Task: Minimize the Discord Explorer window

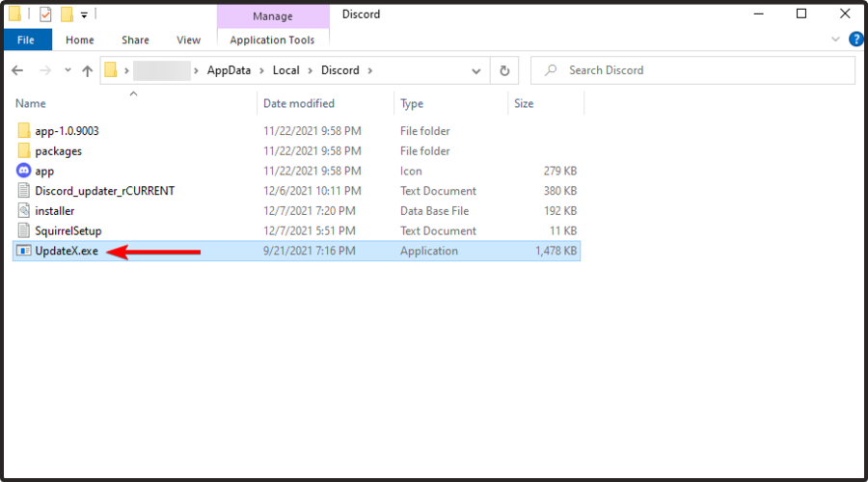Action: pos(759,13)
